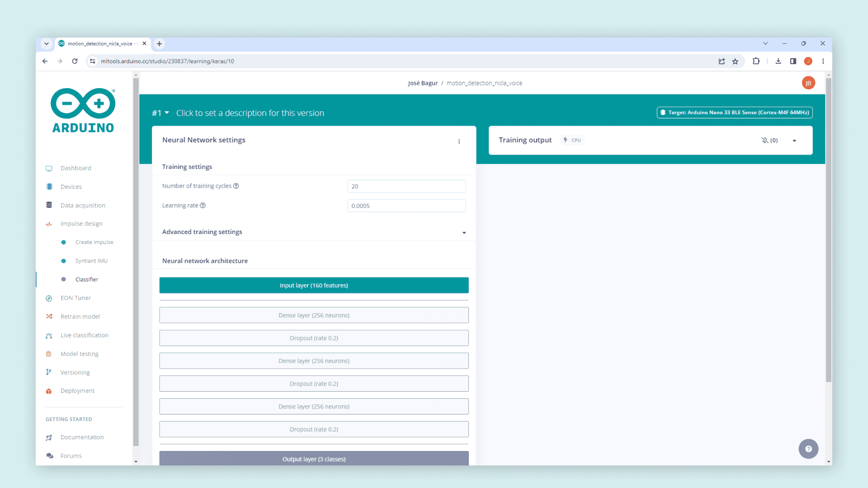Select the first Dense layer (256 neurons)
868x488 pixels.
tap(314, 315)
